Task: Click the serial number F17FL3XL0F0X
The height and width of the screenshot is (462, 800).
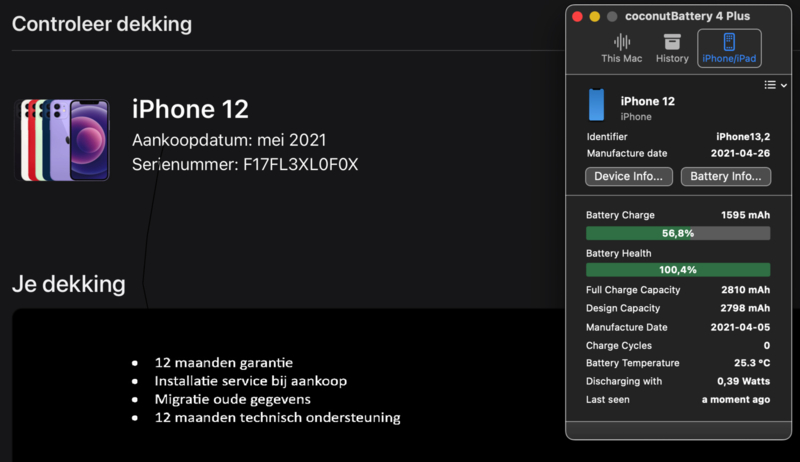Action: tap(301, 165)
